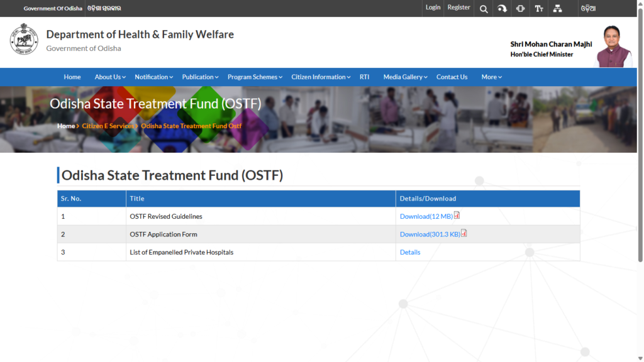Click the 'Title' column header

point(261,199)
